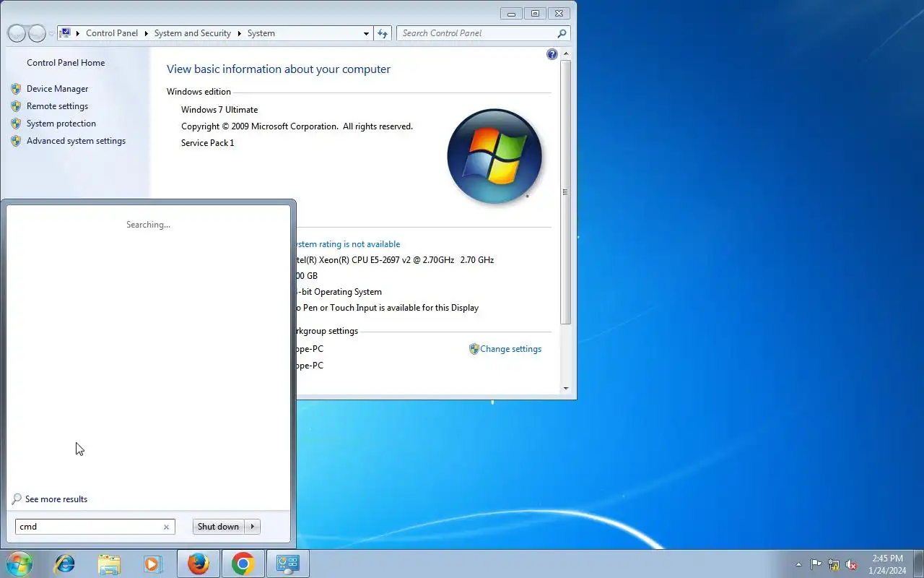
Task: Click the shield icon beside Remote settings
Action: pos(16,106)
